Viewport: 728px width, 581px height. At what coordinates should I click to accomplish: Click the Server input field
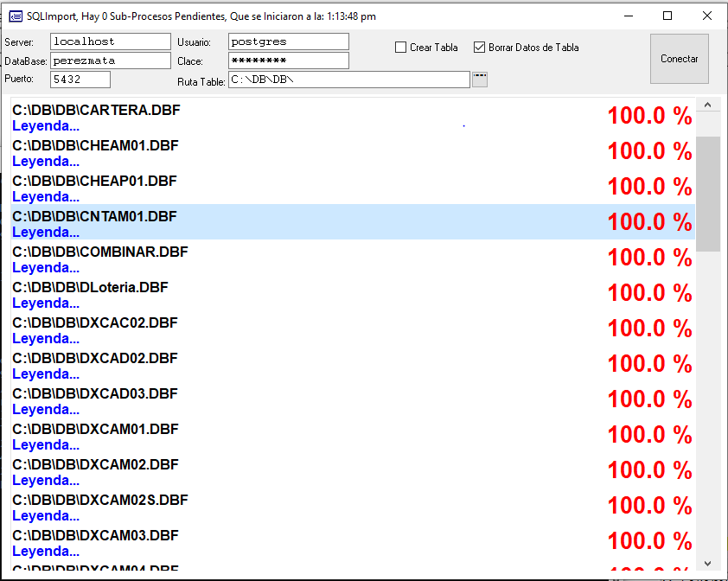tap(111, 41)
